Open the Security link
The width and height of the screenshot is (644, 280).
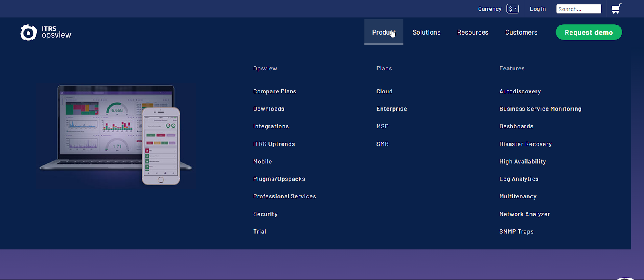(x=265, y=214)
